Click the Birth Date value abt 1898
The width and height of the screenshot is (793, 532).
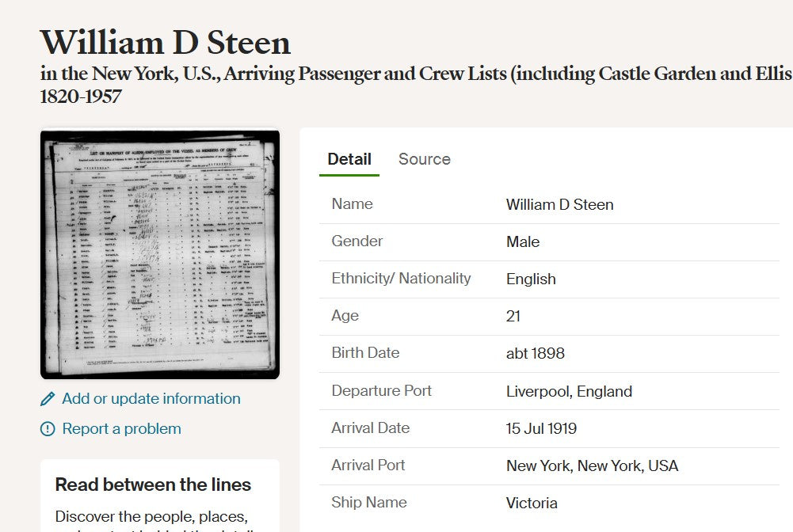pyautogui.click(x=535, y=354)
